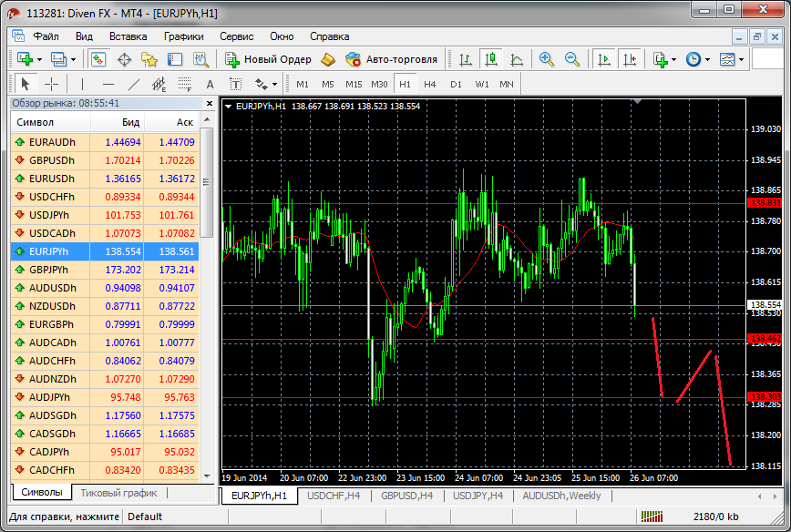Screen dimensions: 791x532
Task: Open the Справка menu
Action: click(329, 36)
